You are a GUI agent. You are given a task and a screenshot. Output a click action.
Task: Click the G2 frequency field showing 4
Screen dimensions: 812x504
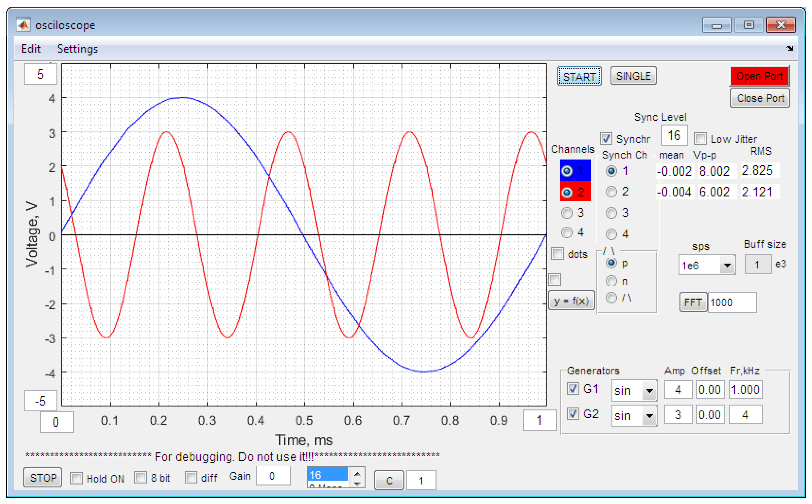coord(746,415)
